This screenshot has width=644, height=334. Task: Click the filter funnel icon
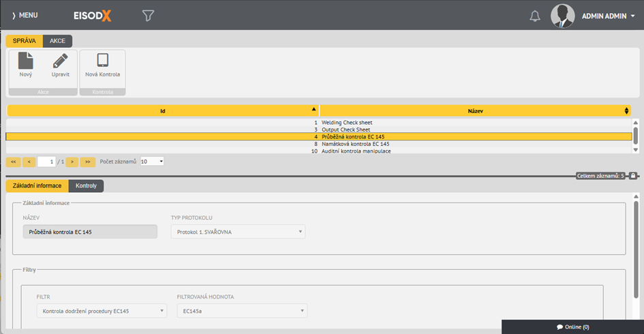148,15
